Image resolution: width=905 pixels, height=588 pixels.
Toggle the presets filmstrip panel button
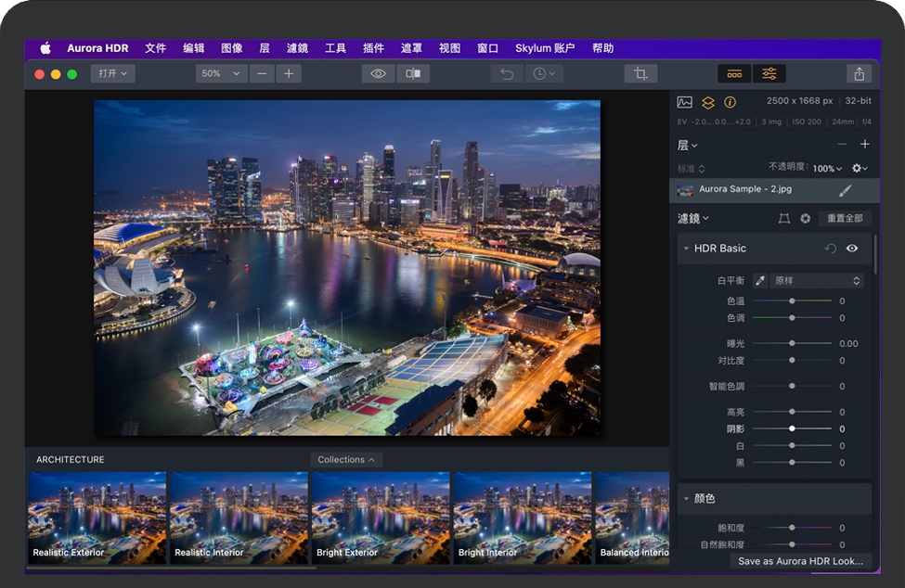coord(734,74)
